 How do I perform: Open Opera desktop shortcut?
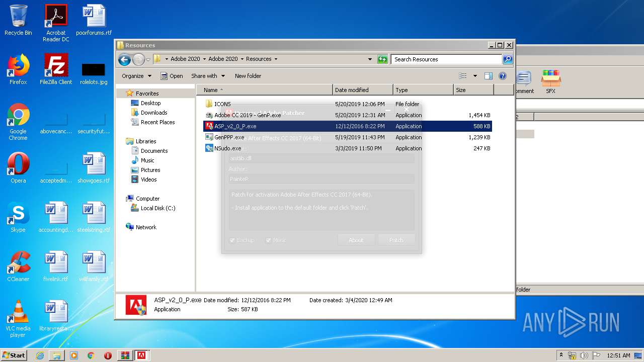[x=18, y=168]
